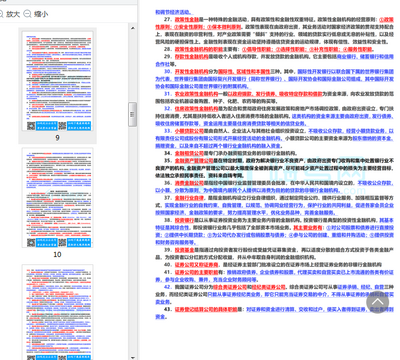Click the thumbnail panel scrollbar handle
This screenshot has width=400, height=360.
[133, 115]
